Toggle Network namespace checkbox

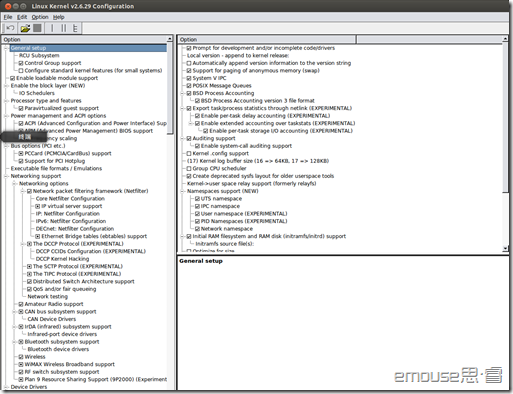[x=197, y=229]
